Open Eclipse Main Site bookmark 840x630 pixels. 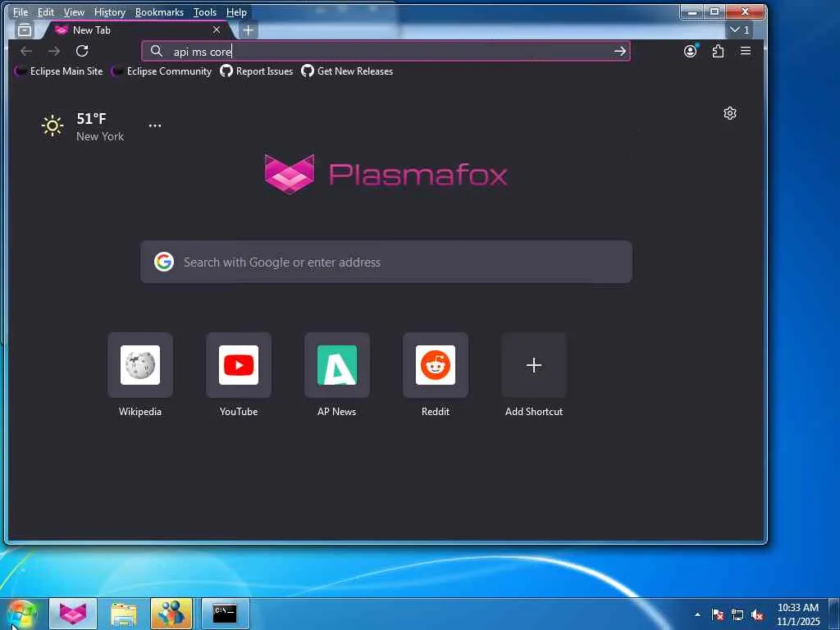[58, 71]
